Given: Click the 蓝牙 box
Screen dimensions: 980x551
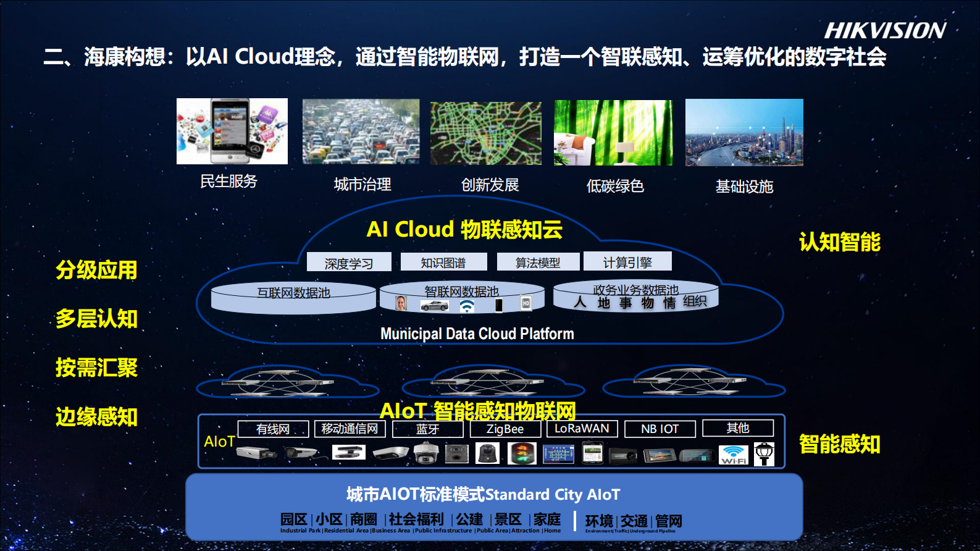Looking at the screenshot, I should (427, 429).
